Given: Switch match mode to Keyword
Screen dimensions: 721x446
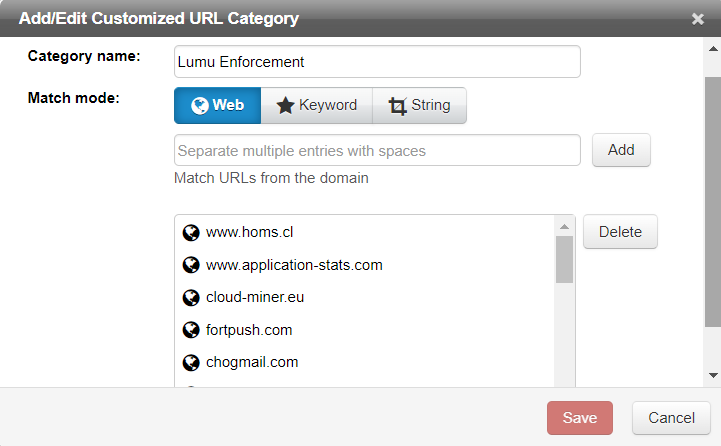Looking at the screenshot, I should click(x=316, y=105).
